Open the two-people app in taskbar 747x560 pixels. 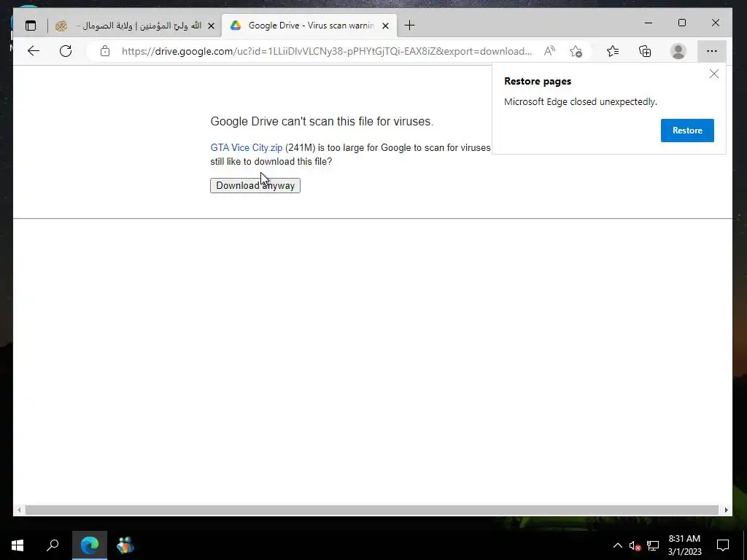pos(125,545)
